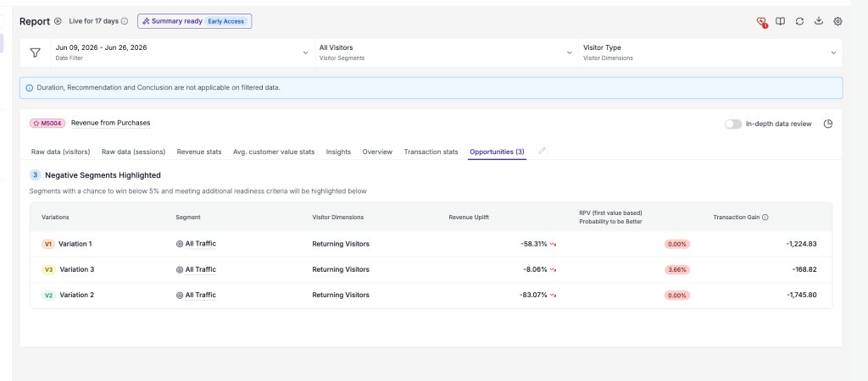Click the Variation 3 name text
The height and width of the screenshot is (381, 868).
pyautogui.click(x=77, y=269)
